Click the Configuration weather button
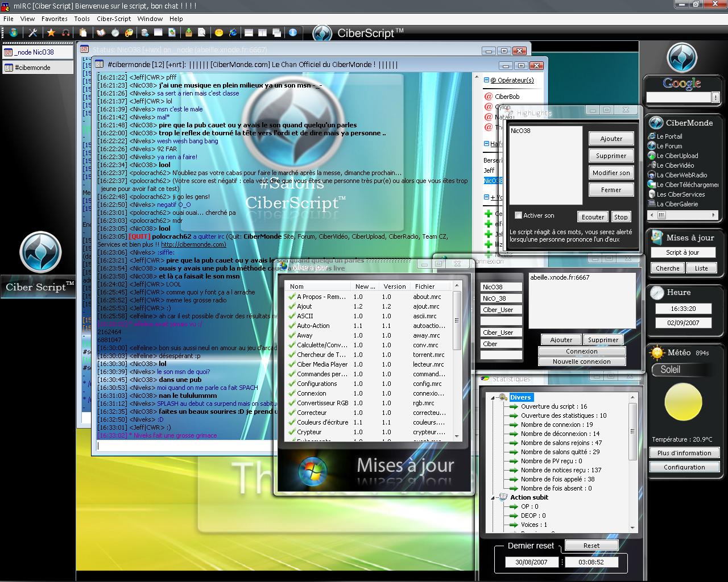The width and height of the screenshot is (728, 582). [684, 467]
